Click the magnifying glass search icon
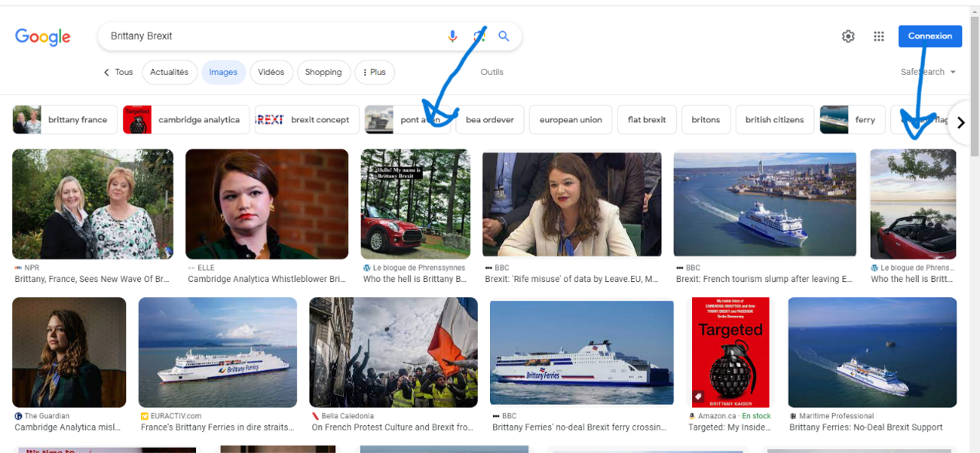Image resolution: width=980 pixels, height=453 pixels. tap(504, 36)
